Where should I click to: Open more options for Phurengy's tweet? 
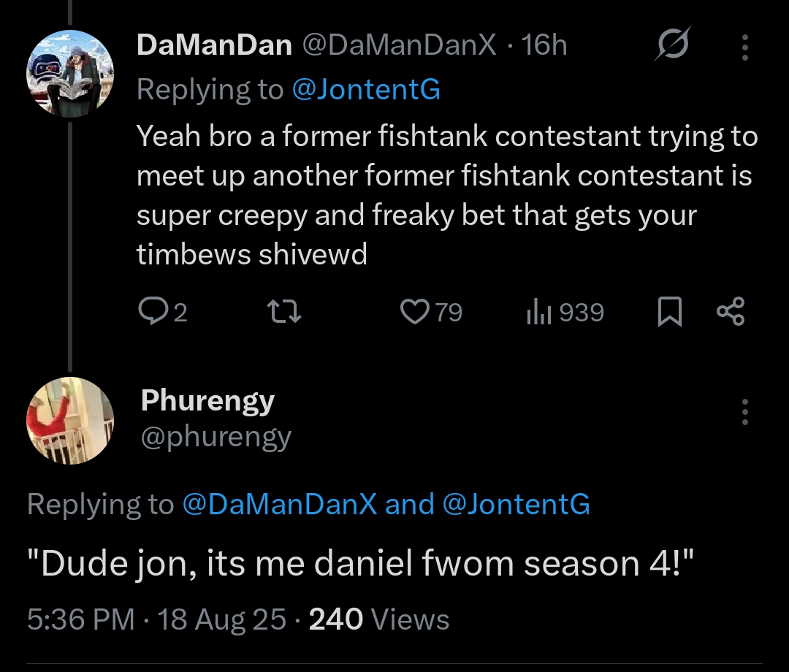tap(744, 412)
